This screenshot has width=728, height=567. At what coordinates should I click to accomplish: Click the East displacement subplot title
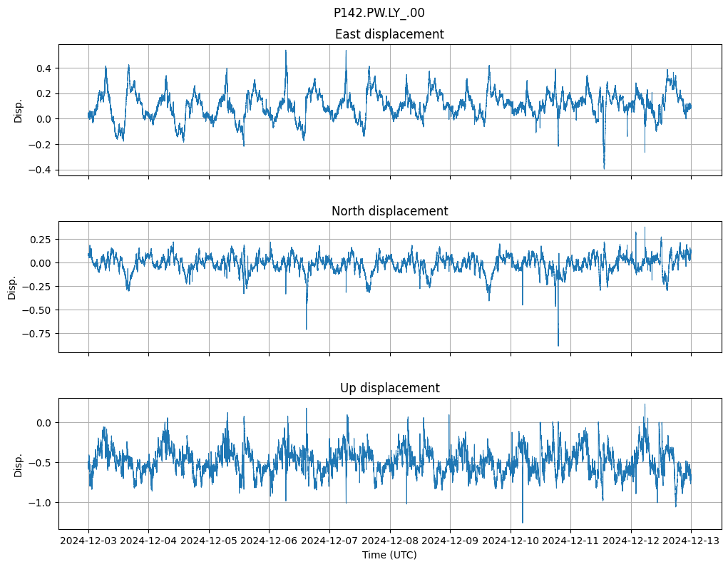coord(389,34)
